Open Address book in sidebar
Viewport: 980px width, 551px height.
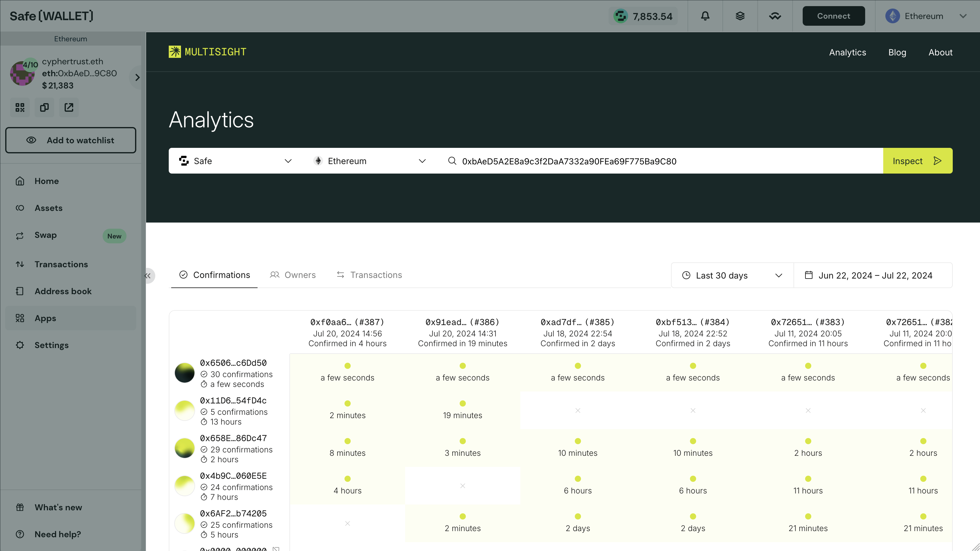pos(71,291)
